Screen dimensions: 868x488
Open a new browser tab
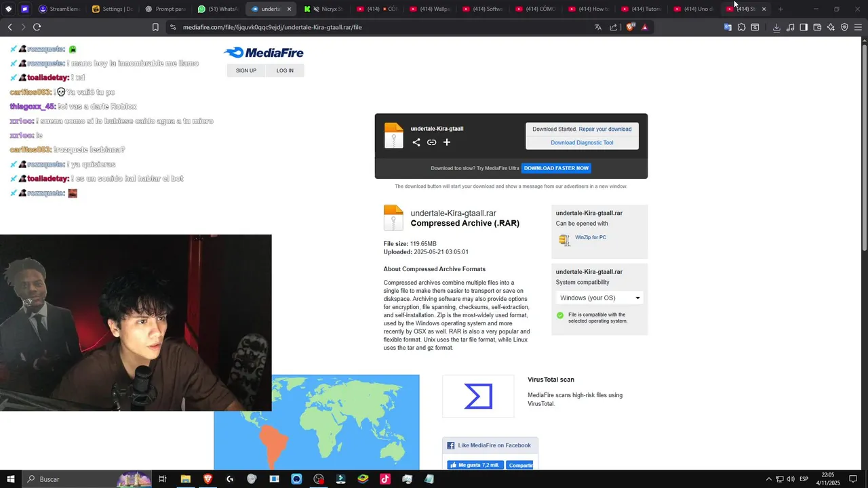781,9
